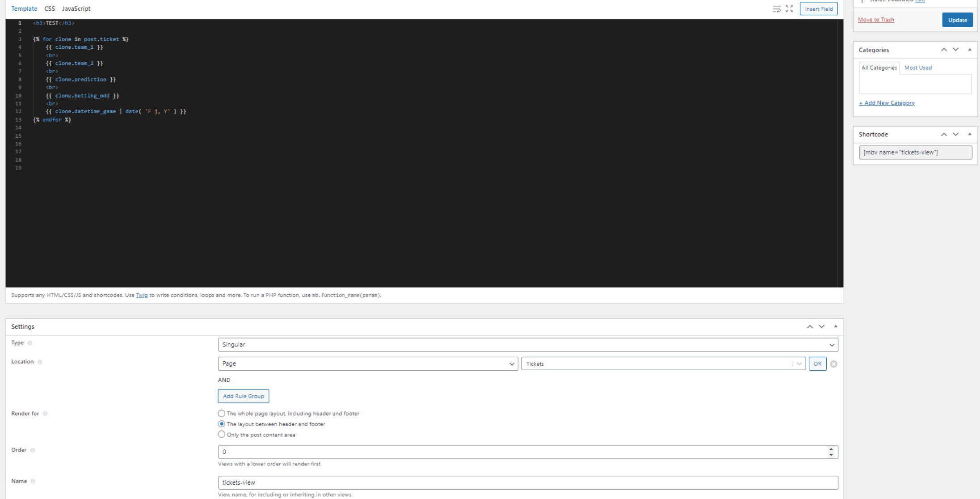Collapse the Settings panel toggle triangle

835,326
